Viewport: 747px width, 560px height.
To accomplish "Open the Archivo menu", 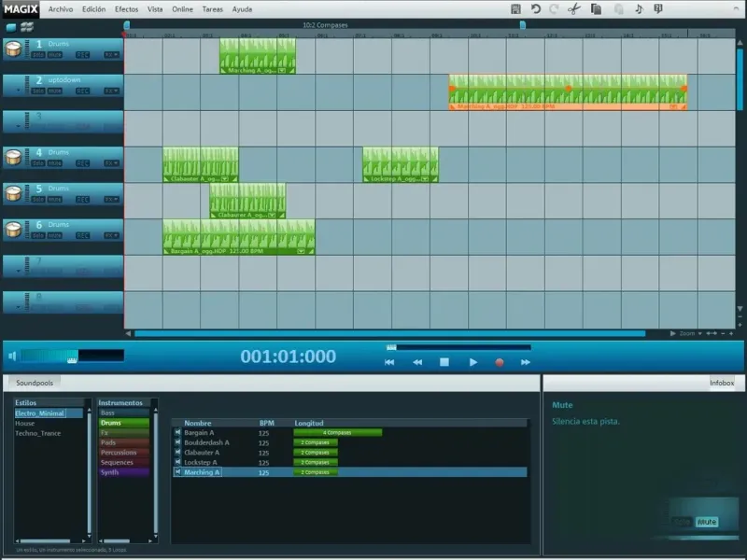I will coord(61,9).
